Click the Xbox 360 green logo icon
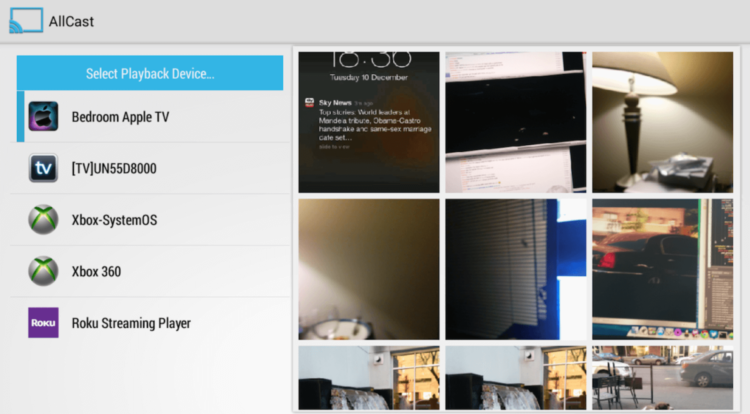This screenshot has height=414, width=750. pyautogui.click(x=43, y=271)
